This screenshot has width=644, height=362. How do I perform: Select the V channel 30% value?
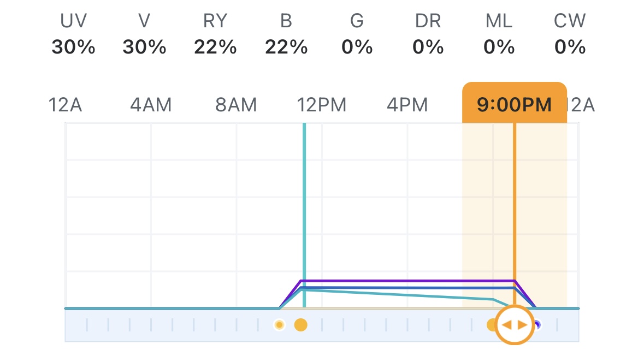(x=144, y=48)
